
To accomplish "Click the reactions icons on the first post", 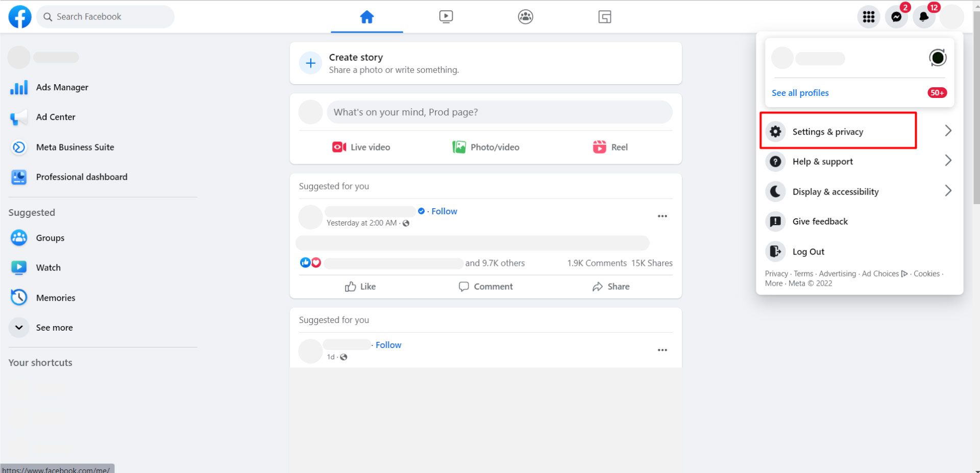I will pos(310,263).
